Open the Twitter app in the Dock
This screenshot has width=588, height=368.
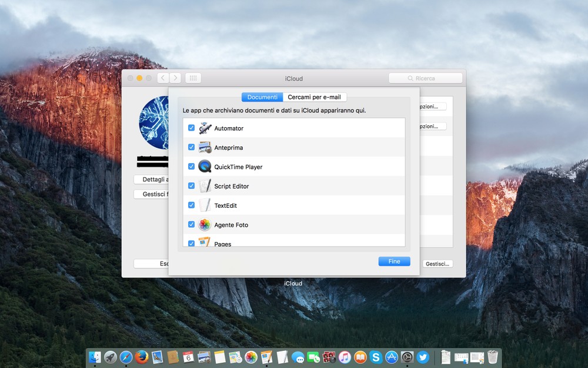point(423,357)
